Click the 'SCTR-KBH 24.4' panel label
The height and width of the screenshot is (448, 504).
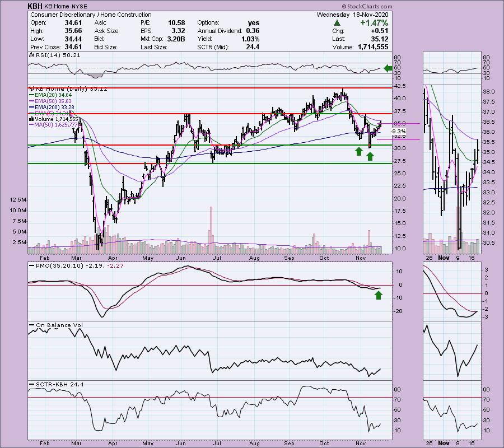pos(60,384)
